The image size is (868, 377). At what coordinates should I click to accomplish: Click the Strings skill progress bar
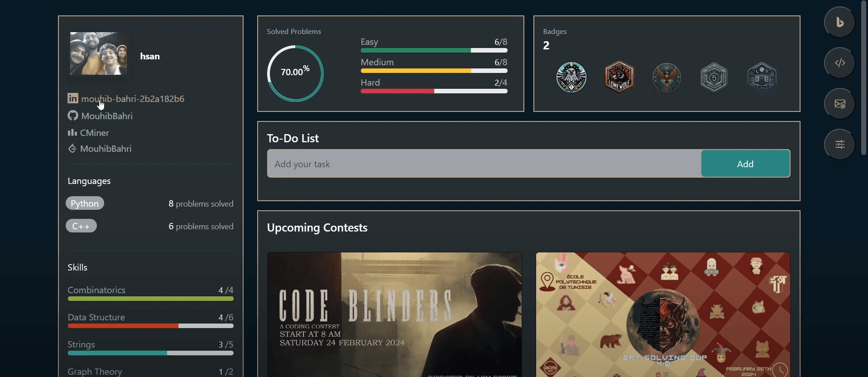tap(151, 353)
